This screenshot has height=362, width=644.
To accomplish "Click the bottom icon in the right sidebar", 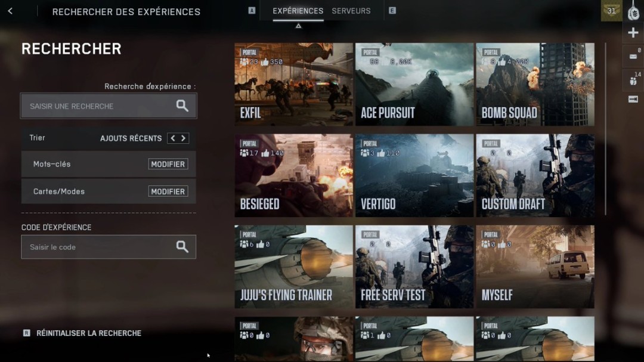I will point(633,99).
